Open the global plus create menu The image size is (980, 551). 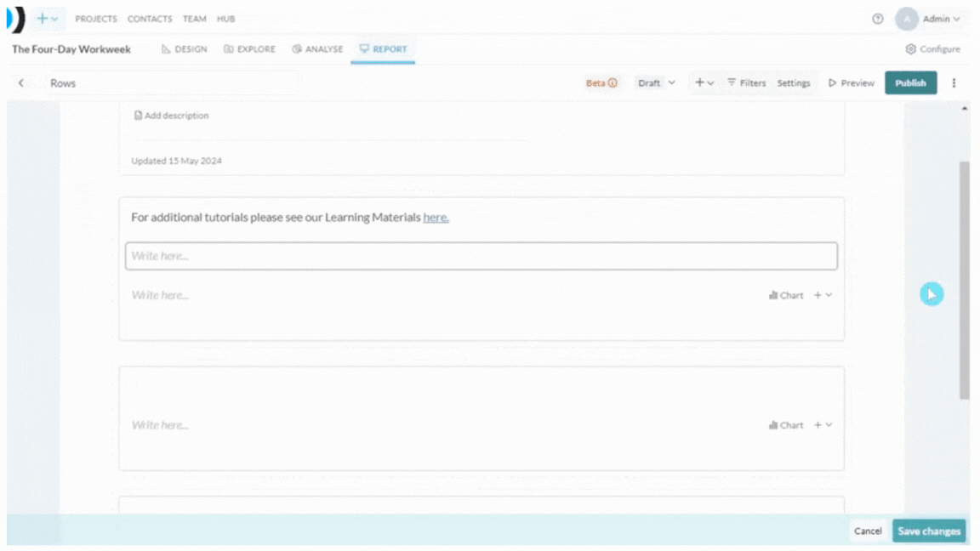click(x=48, y=19)
